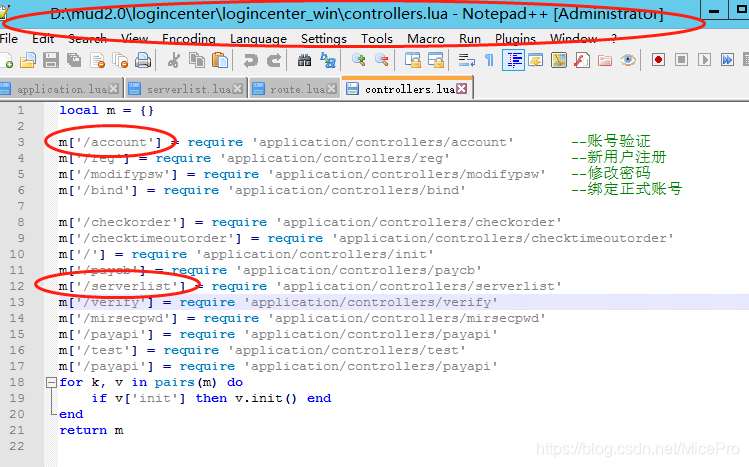The height and width of the screenshot is (467, 749).
Task: Open a file with the Open icon
Action: (28, 60)
